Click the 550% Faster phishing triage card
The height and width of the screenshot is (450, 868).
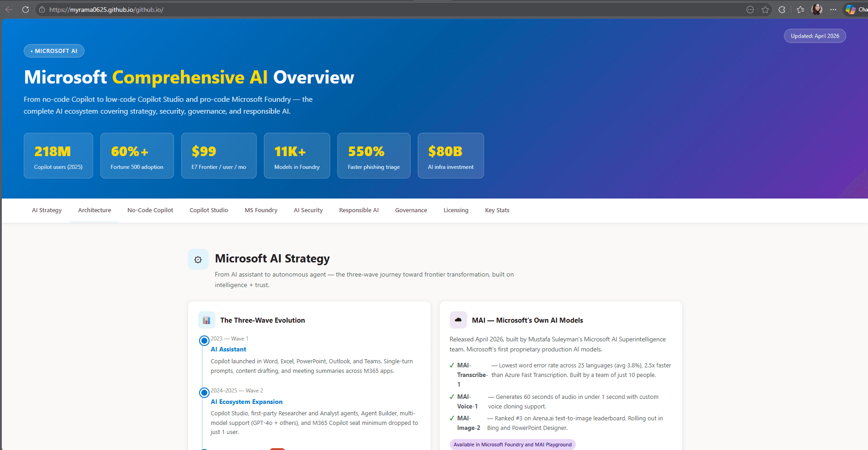[x=374, y=156]
